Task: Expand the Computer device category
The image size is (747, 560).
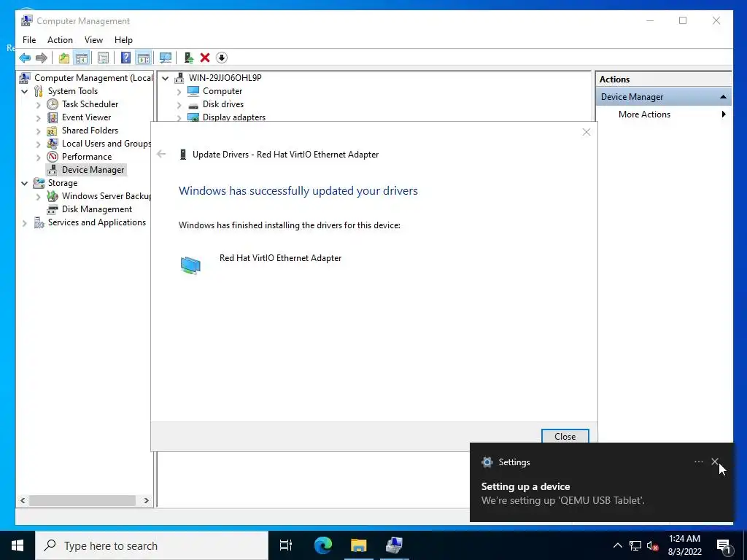Action: click(179, 91)
